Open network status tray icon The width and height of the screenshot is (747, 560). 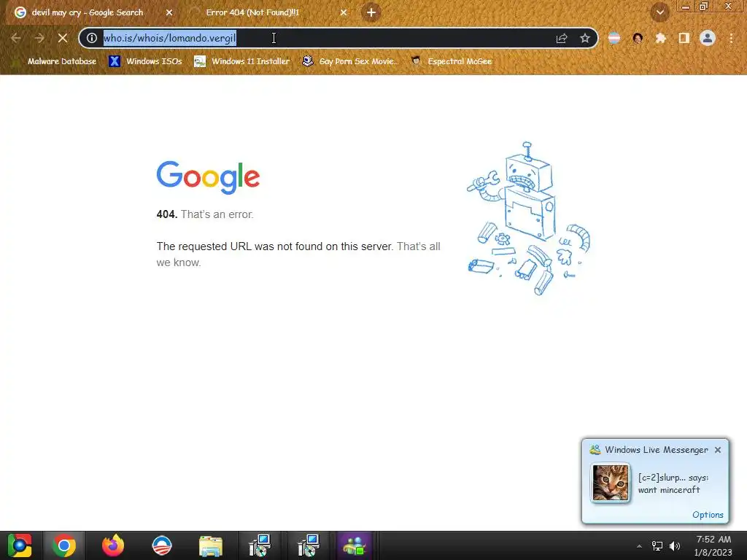pyautogui.click(x=657, y=546)
